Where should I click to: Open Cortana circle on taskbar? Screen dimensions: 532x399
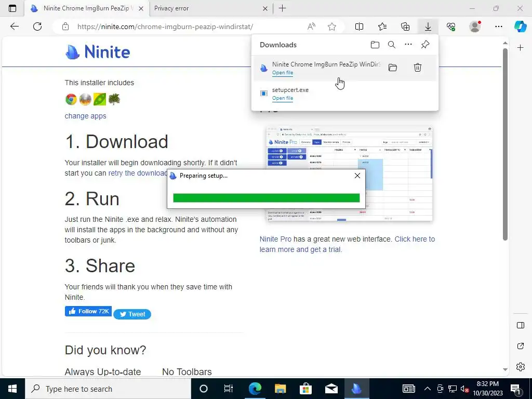point(203,389)
